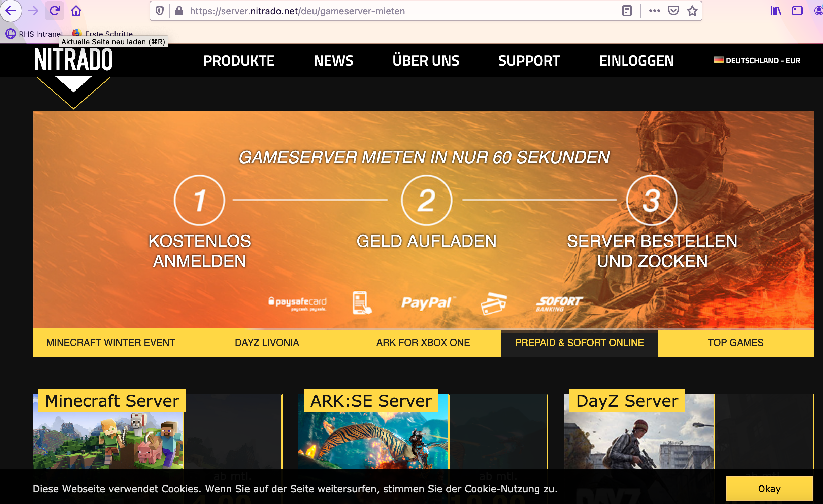This screenshot has width=823, height=504.
Task: Reload the current page
Action: tap(55, 11)
